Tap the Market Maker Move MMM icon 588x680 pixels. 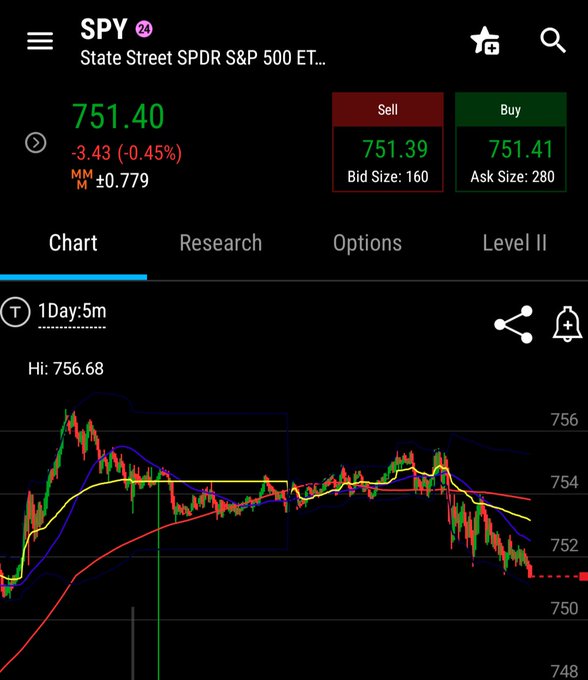(x=82, y=180)
